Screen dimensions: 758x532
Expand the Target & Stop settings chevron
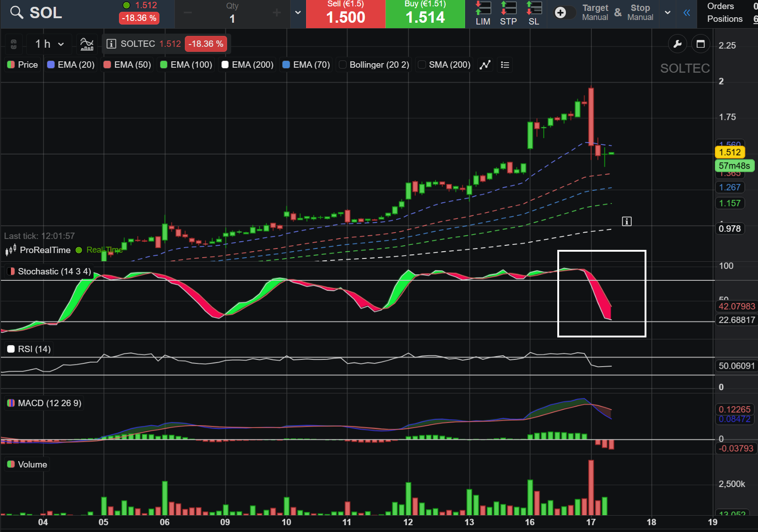667,13
